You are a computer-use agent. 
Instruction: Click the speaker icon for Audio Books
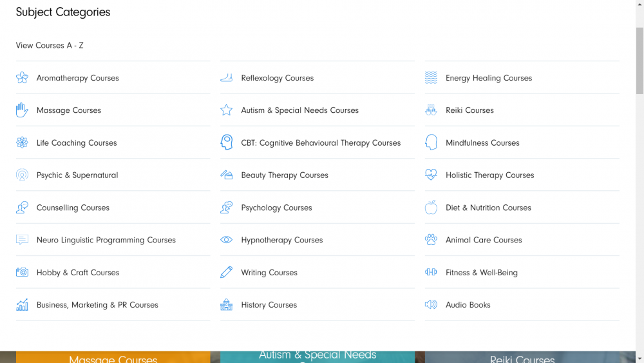click(431, 304)
